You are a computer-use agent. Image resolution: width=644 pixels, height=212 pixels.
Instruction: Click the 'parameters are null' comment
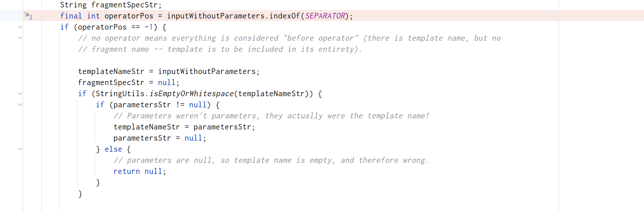(x=271, y=160)
